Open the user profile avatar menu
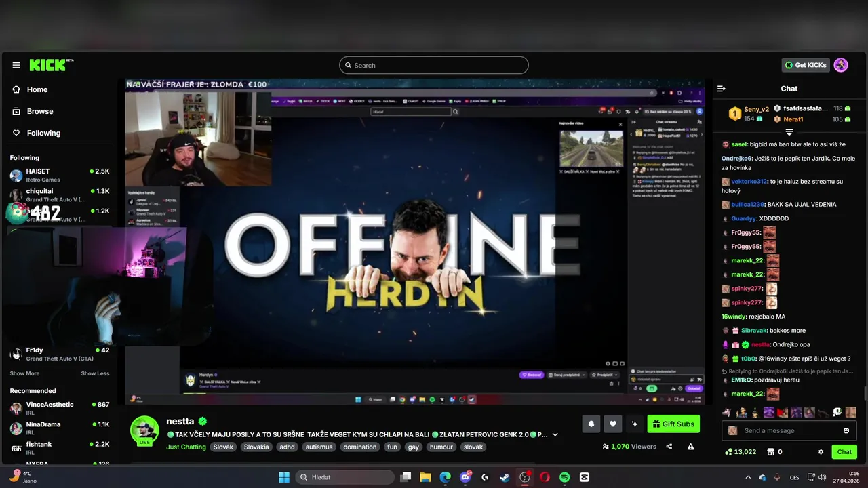 tap(841, 65)
